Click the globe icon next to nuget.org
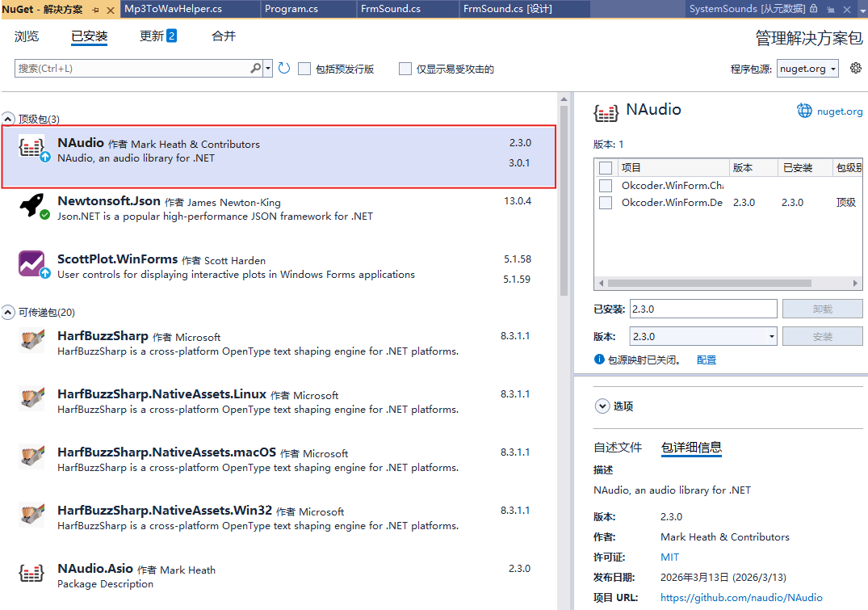868x610 pixels. click(x=804, y=111)
